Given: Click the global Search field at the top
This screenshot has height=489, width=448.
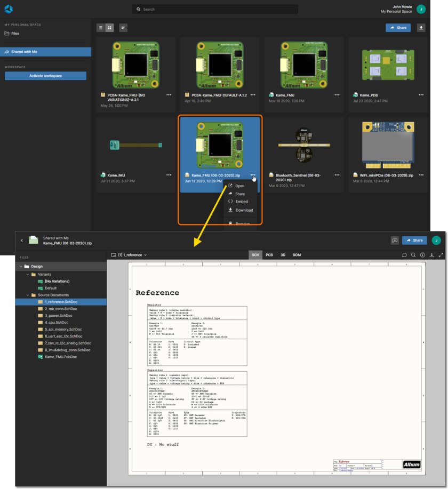Looking at the screenshot, I should pyautogui.click(x=213, y=9).
